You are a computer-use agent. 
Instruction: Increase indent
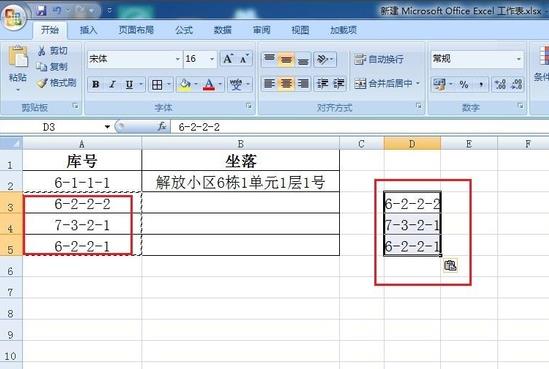339,84
